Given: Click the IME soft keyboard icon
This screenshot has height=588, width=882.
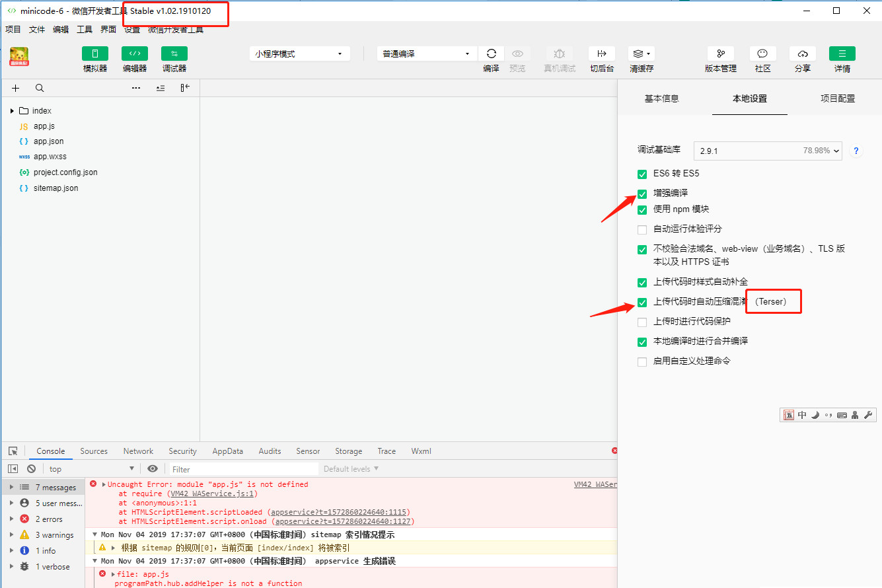Looking at the screenshot, I should click(842, 415).
